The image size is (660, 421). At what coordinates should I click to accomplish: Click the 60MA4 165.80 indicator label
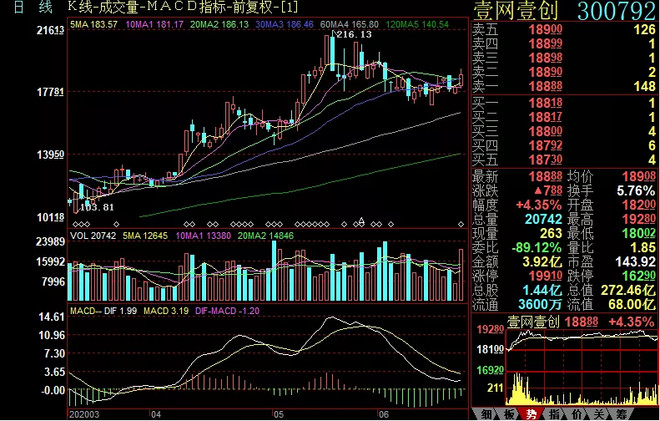[349, 25]
